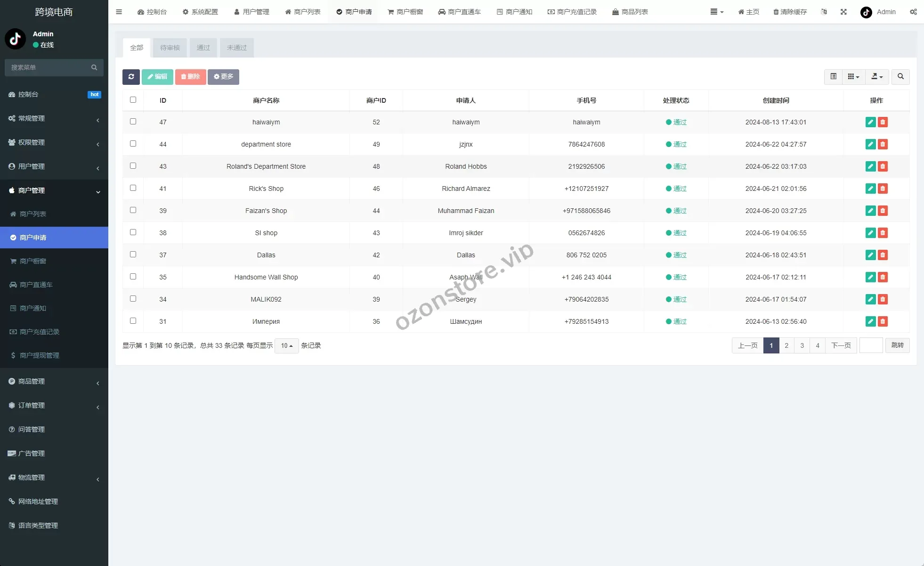Image resolution: width=924 pixels, height=566 pixels.
Task: Click the 更多 button in the toolbar
Action: click(223, 77)
